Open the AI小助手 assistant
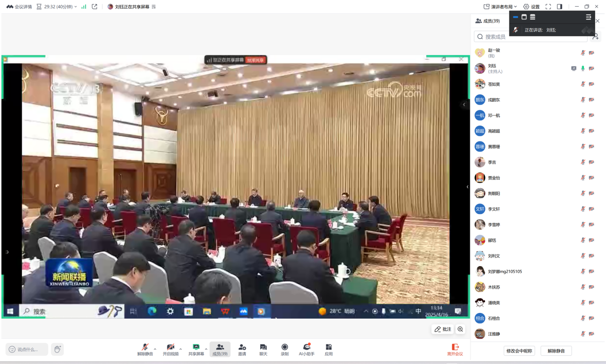Screen dimensions: 606x364 [307, 349]
